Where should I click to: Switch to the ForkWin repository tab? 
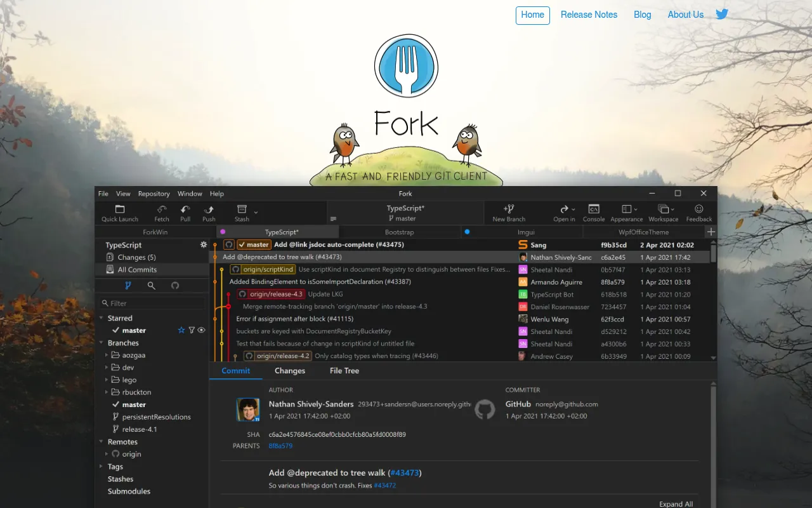coord(155,232)
